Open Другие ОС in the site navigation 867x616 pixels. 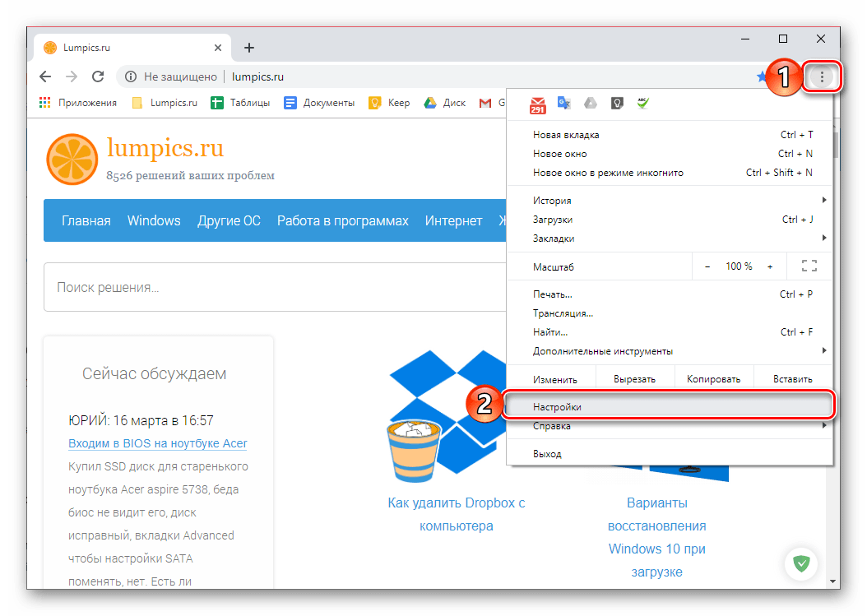click(229, 220)
